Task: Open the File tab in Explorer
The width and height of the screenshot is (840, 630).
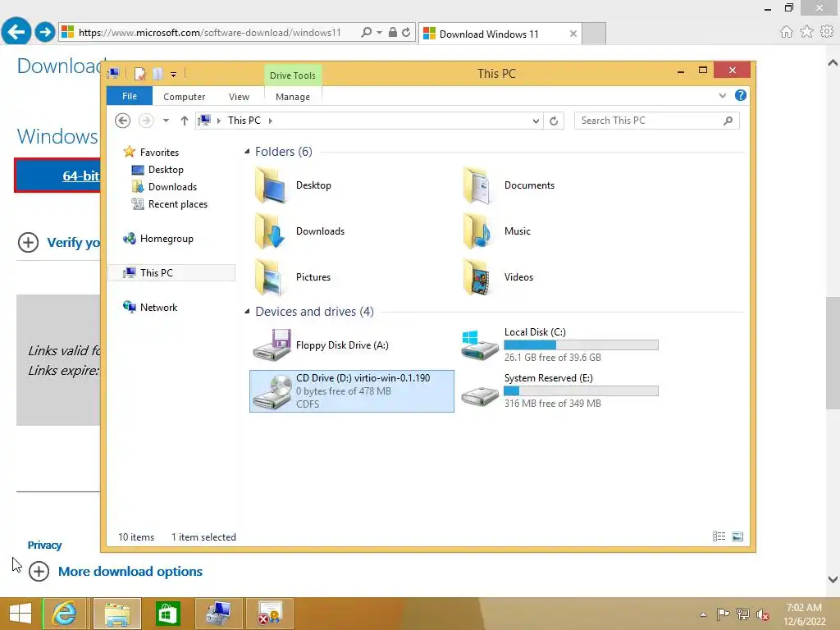Action: (130, 96)
